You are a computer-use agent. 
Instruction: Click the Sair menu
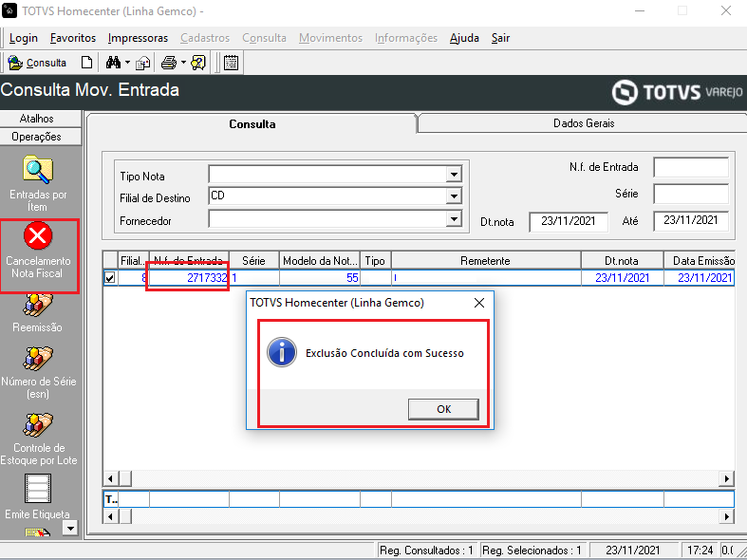click(501, 38)
